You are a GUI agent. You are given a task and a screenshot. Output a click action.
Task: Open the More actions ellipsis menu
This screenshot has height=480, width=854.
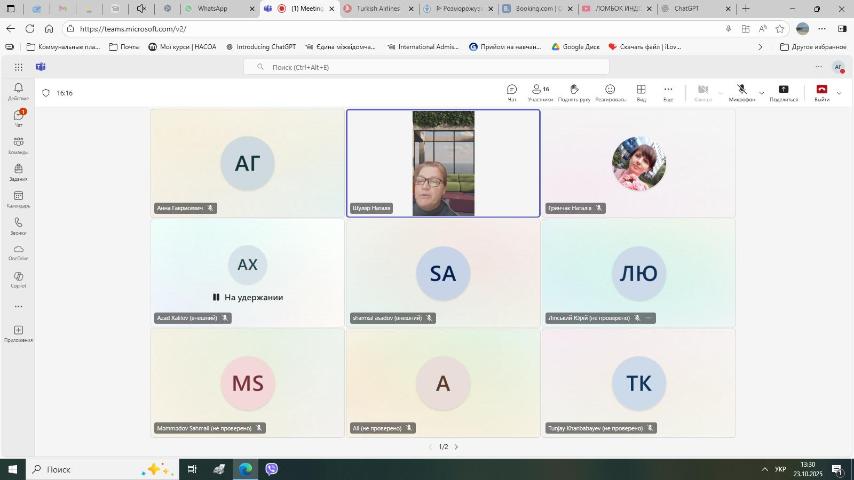point(668,91)
